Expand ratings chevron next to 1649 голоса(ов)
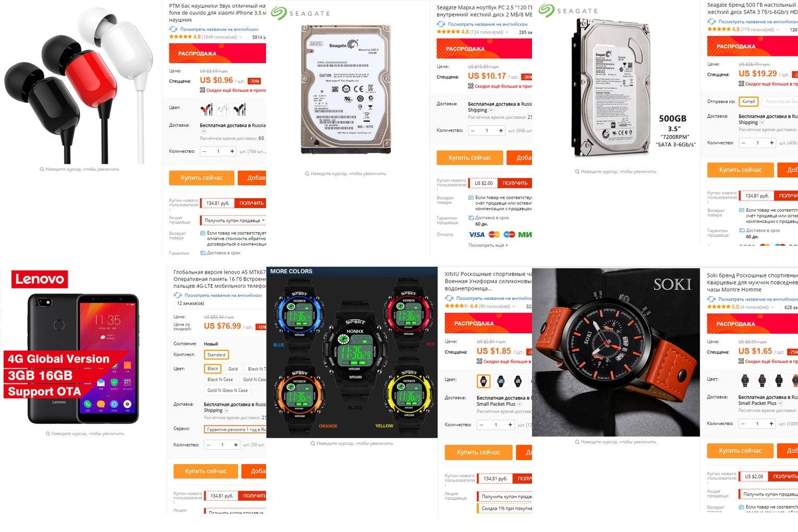 240,37
